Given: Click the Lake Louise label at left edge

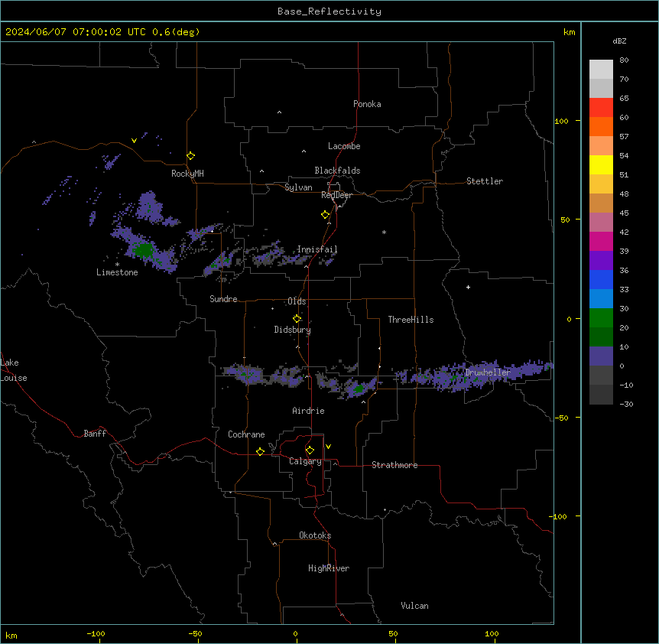Looking at the screenshot, I should tap(12, 370).
